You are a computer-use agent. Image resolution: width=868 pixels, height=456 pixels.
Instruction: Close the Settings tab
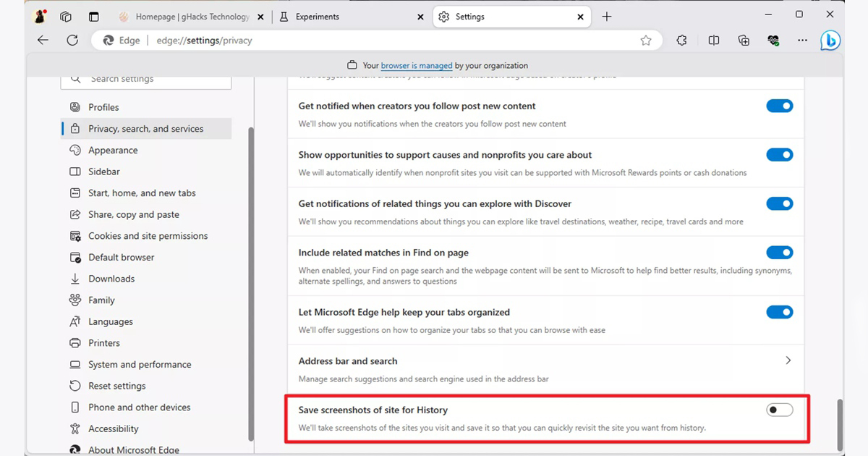580,17
